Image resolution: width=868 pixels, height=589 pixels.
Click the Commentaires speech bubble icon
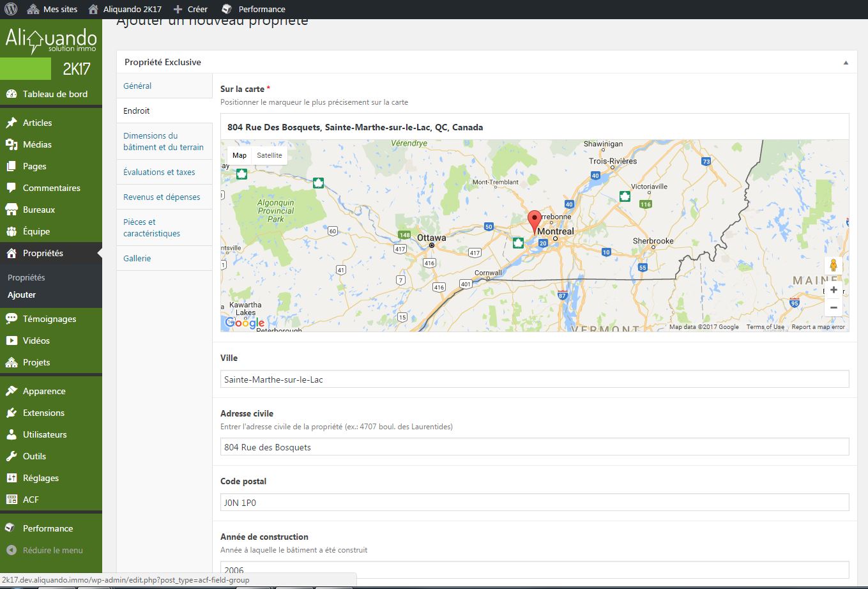click(x=11, y=188)
